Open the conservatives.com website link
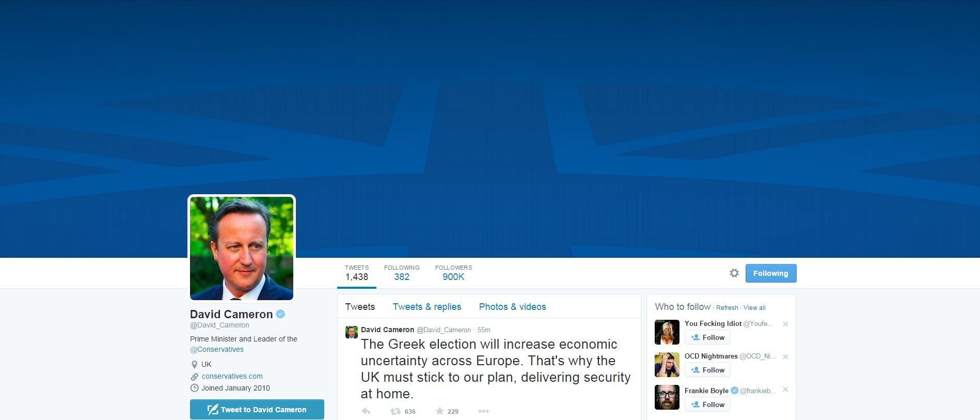The width and height of the screenshot is (980, 420). (x=232, y=376)
